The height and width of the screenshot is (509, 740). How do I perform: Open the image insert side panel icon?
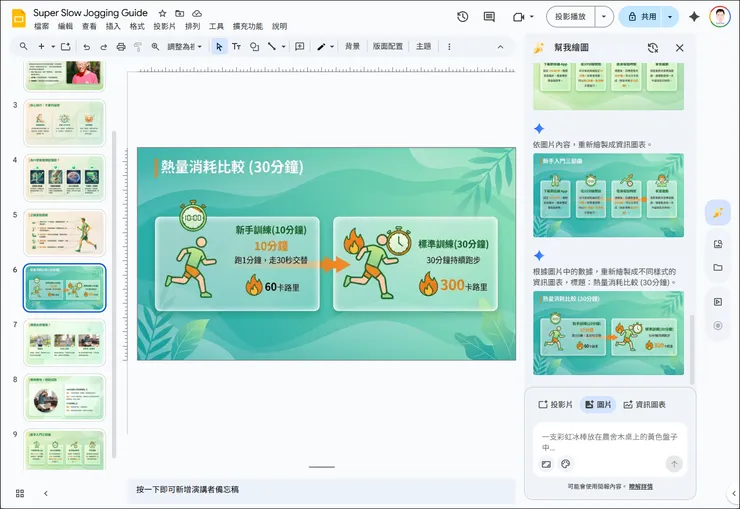pos(718,244)
